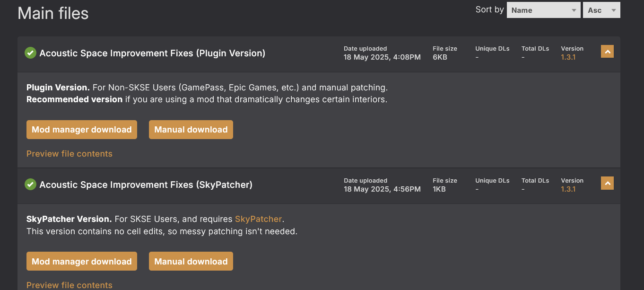Viewport: 644px width, 290px height.
Task: Click green checkmark icon beside SkyPatcher file
Action: 30,185
